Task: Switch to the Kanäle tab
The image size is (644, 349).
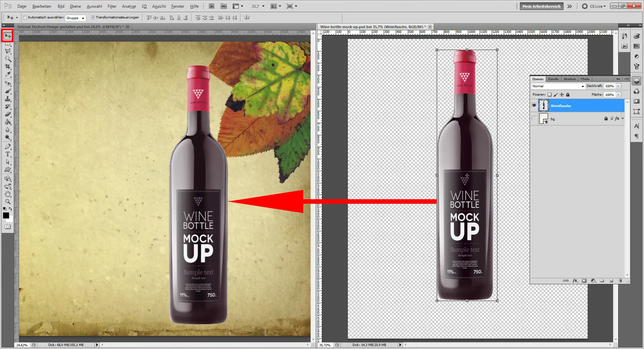Action: pos(553,79)
